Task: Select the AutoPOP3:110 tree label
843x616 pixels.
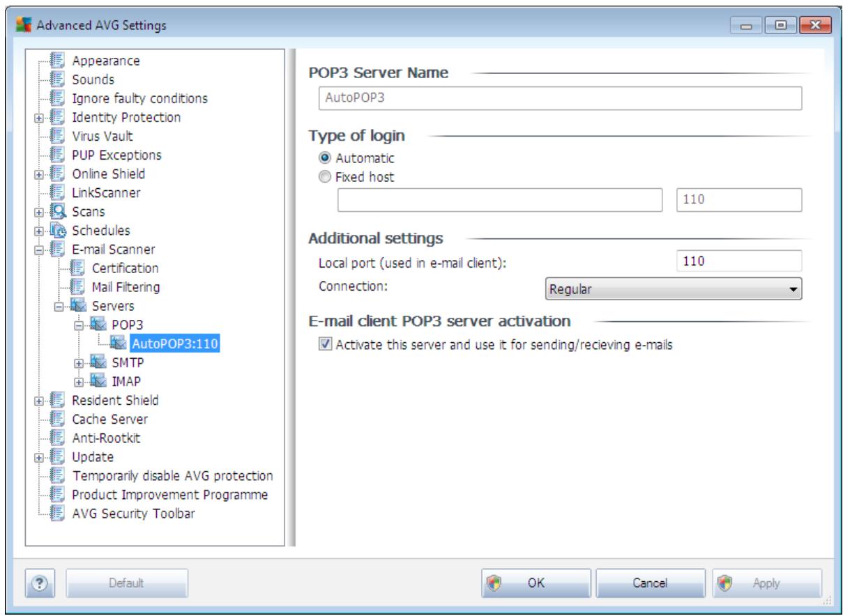Action: (x=174, y=343)
